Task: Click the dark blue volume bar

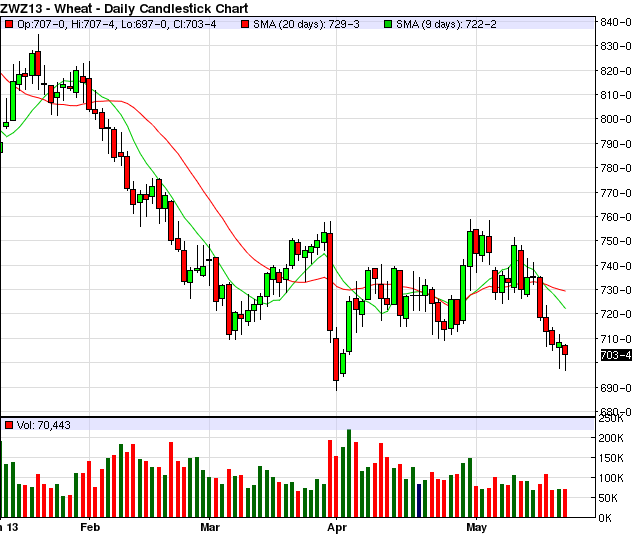Action: [x=419, y=500]
